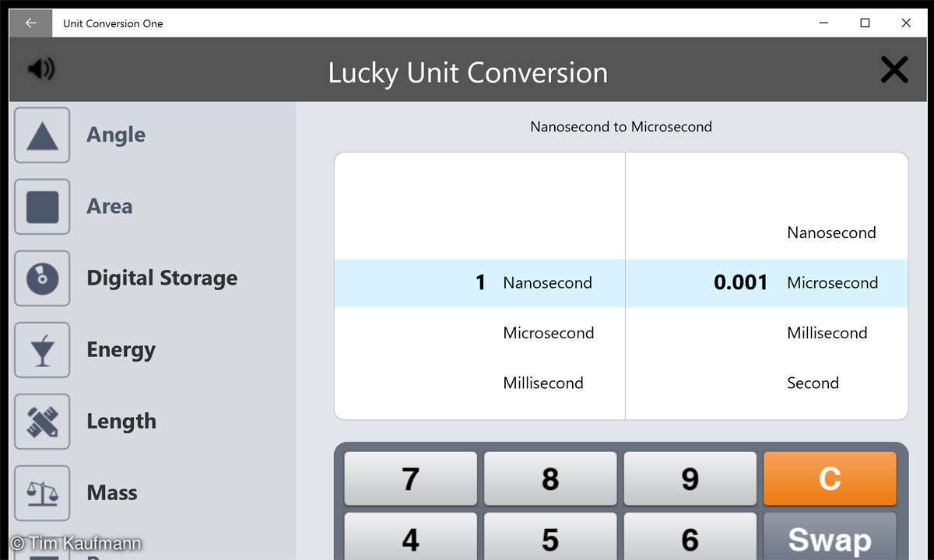Image resolution: width=934 pixels, height=560 pixels.
Task: Choose Millisecond in the source unit list
Action: [x=543, y=383]
